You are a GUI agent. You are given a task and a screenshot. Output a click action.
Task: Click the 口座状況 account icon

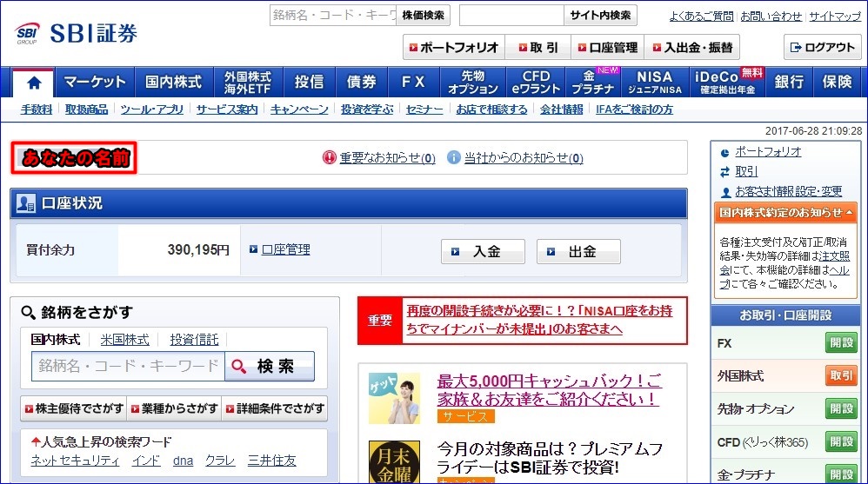pyautogui.click(x=26, y=203)
